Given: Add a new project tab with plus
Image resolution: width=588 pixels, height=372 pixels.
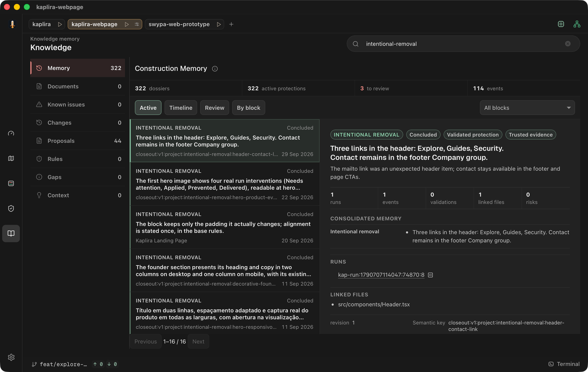Looking at the screenshot, I should pos(231,24).
